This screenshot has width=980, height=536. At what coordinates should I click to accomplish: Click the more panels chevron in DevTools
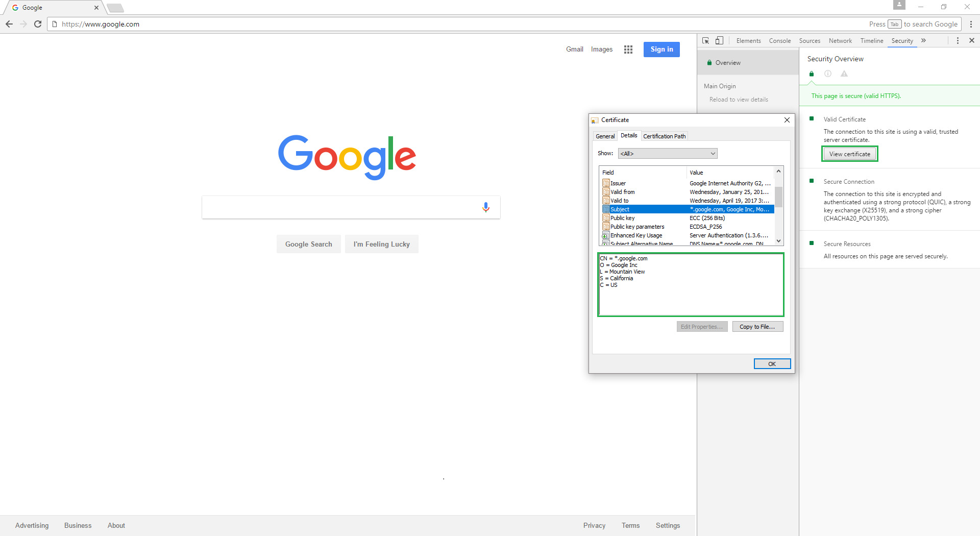click(924, 40)
